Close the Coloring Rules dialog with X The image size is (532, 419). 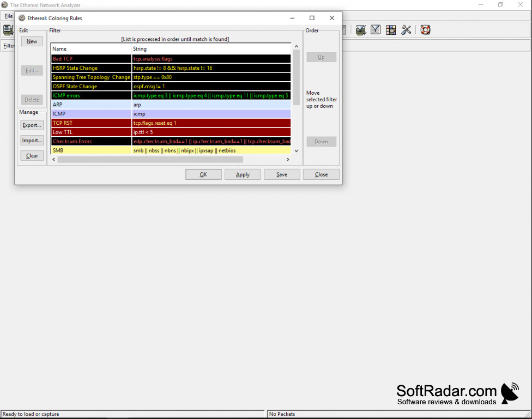[332, 18]
